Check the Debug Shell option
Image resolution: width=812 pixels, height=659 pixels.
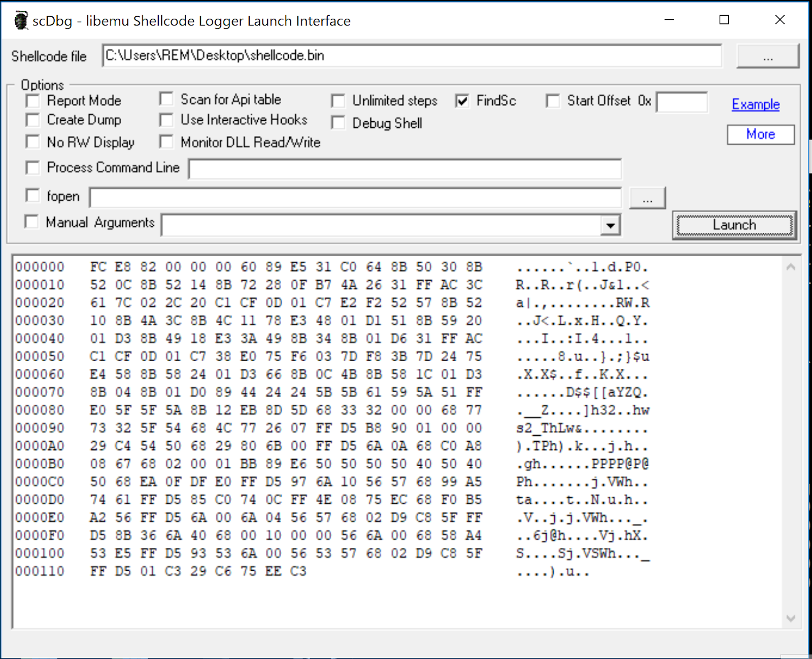click(x=339, y=123)
